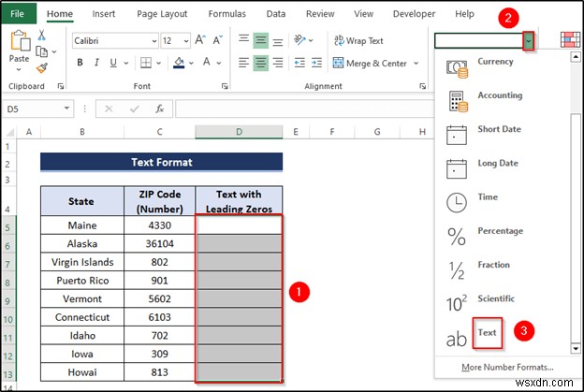Screen dimensions: 584x392
Task: Switch to the Review tab
Action: (x=320, y=14)
